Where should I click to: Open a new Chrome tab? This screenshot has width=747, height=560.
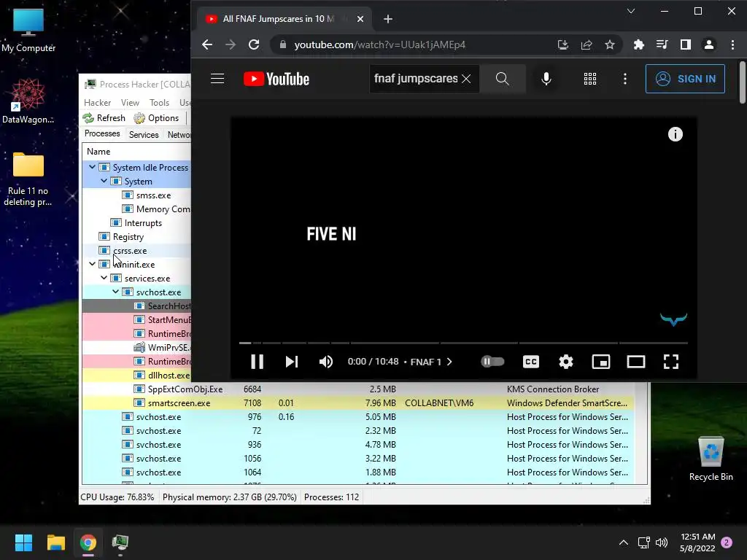pyautogui.click(x=388, y=19)
